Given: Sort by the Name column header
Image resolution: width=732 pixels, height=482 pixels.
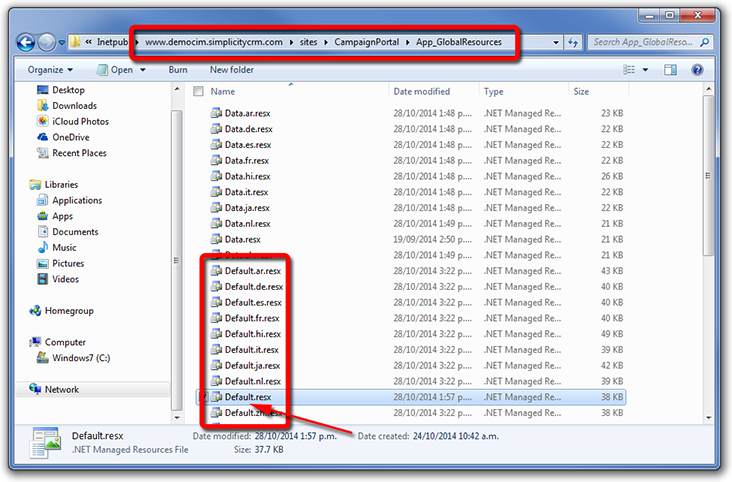Looking at the screenshot, I should (222, 92).
